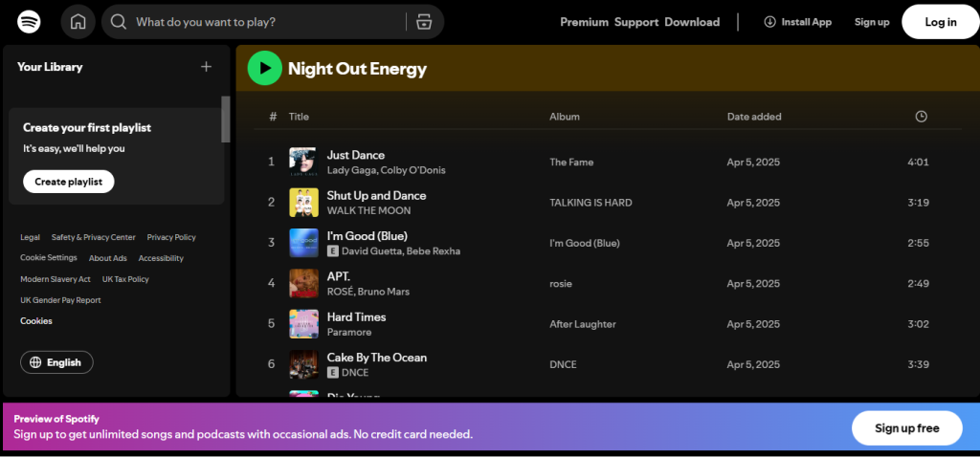Open the Premium menu item
Image resolution: width=980 pixels, height=457 pixels.
(584, 22)
